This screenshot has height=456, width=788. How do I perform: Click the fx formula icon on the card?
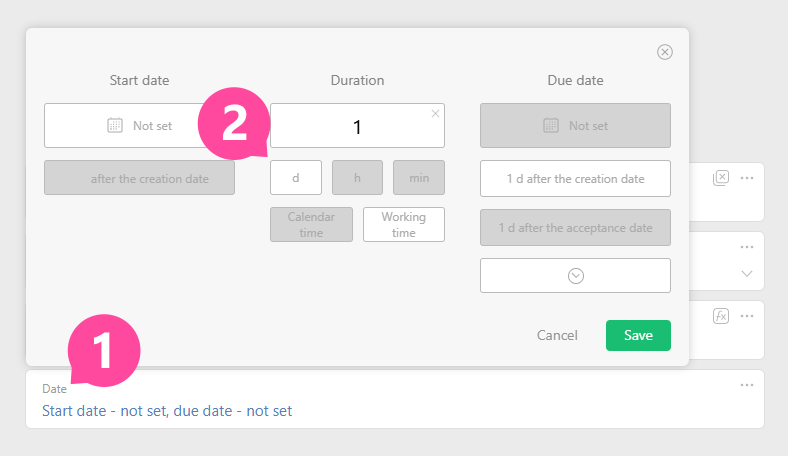721,316
